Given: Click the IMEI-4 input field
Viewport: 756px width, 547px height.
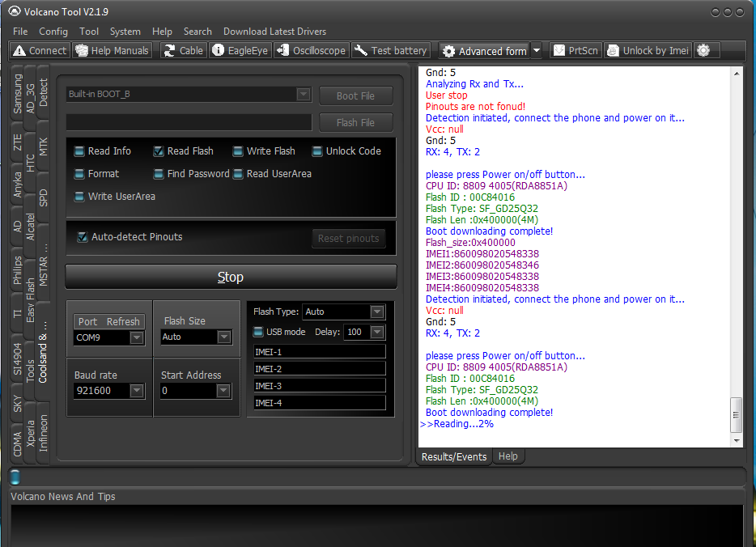Looking at the screenshot, I should (x=320, y=403).
